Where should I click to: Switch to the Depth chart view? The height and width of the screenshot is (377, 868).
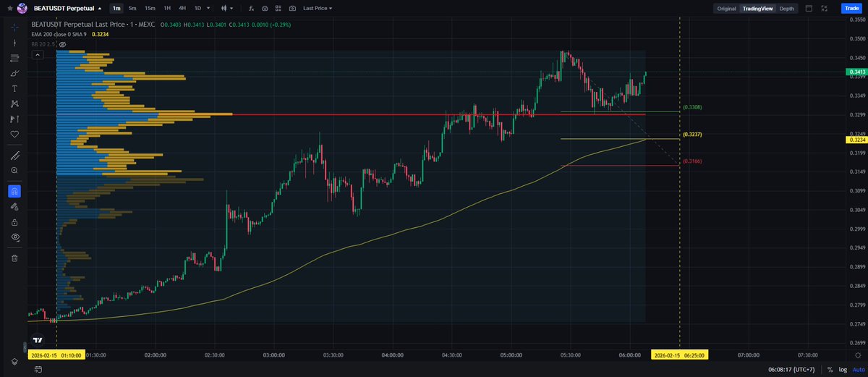[786, 9]
